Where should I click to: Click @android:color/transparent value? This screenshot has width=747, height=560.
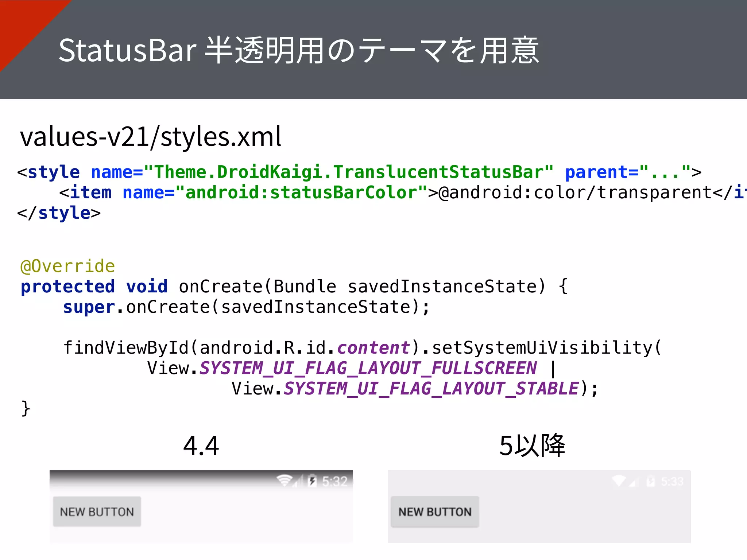pos(576,192)
